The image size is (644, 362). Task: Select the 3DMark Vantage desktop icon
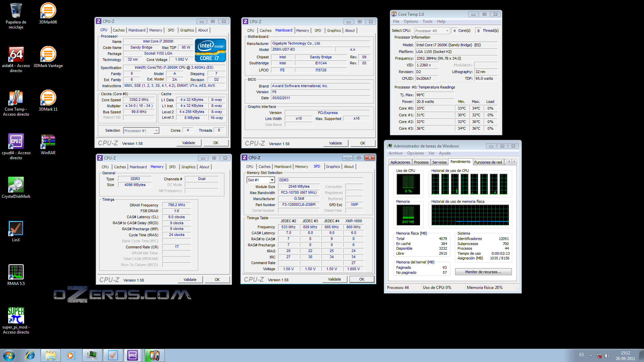pos(48,57)
